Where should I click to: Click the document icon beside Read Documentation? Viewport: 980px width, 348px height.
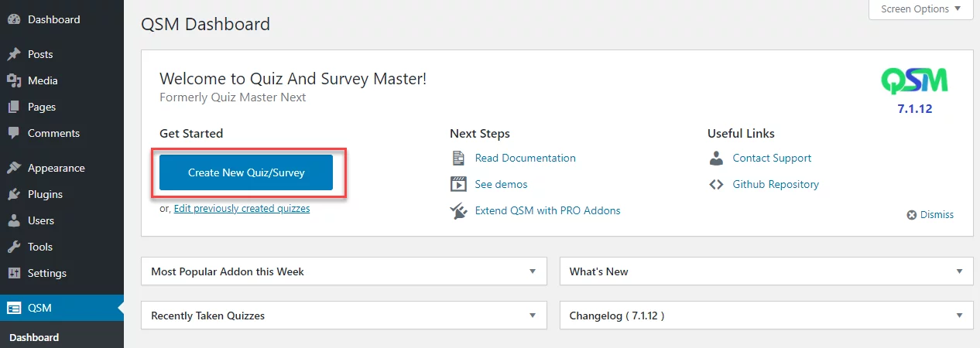point(458,158)
